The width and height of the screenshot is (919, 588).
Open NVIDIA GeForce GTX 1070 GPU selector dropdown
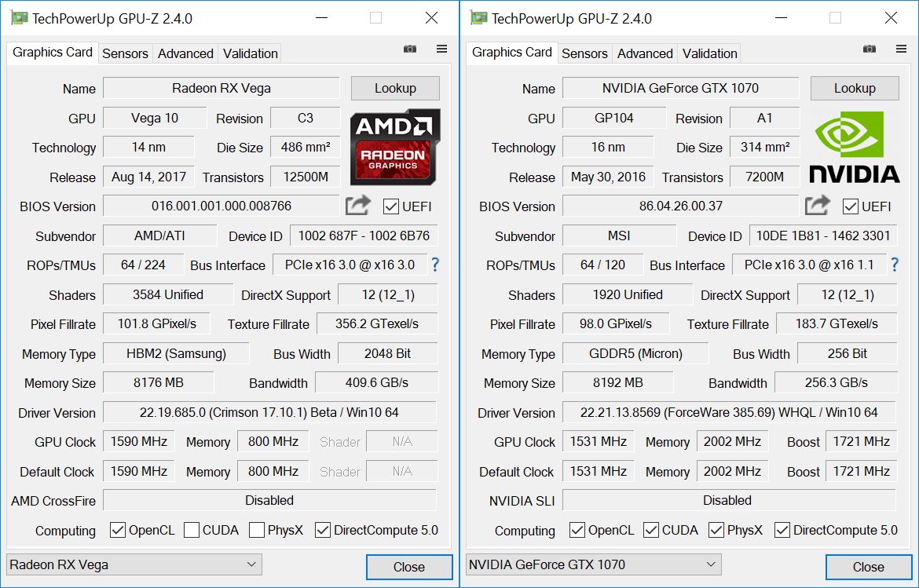pos(594,564)
